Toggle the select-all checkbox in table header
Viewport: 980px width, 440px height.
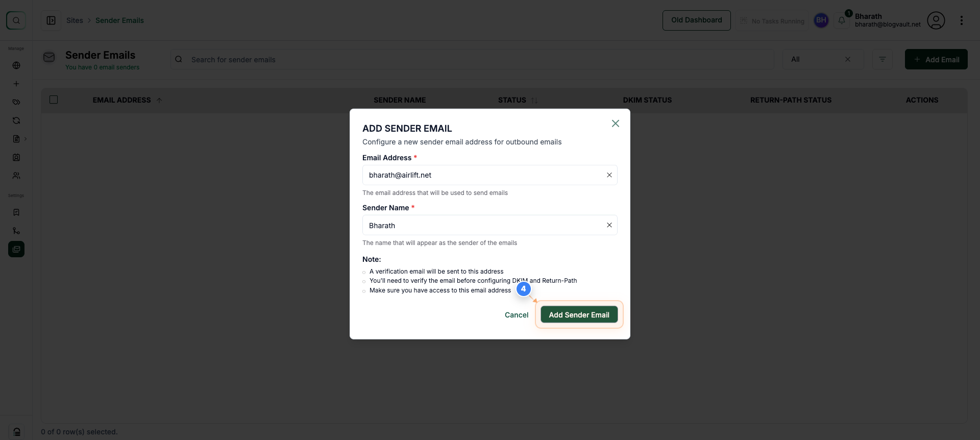click(x=54, y=100)
